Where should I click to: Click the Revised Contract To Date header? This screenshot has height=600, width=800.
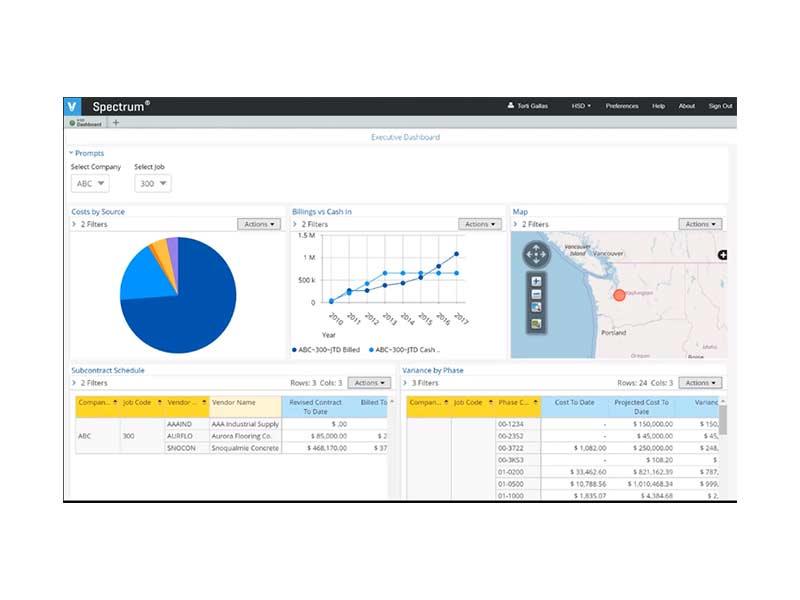pos(315,407)
